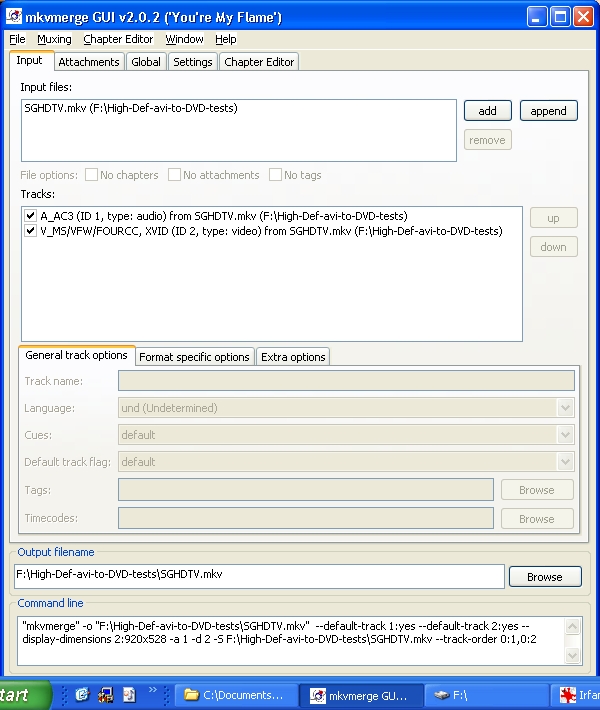Viewport: 600px width, 710px height.
Task: Open the File menu
Action: [17, 39]
